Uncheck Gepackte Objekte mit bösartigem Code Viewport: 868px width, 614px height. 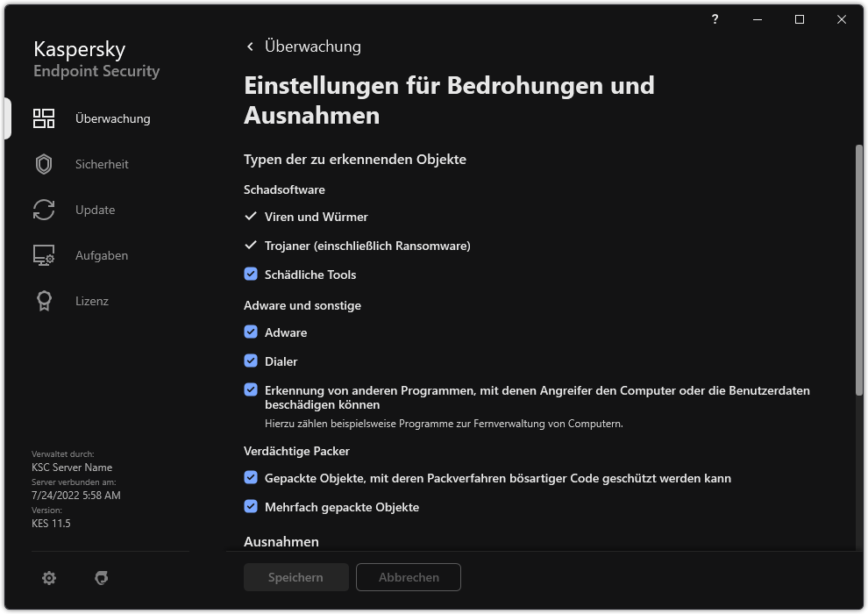click(252, 478)
